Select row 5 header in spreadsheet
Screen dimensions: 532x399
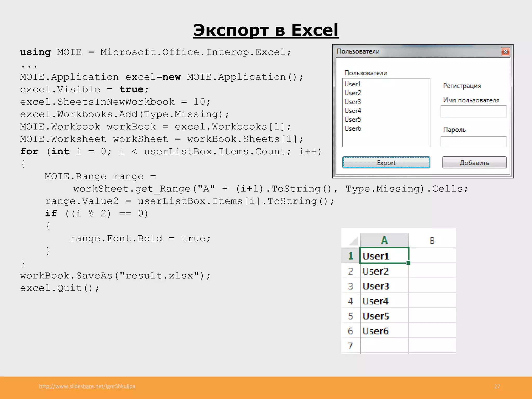pyautogui.click(x=350, y=316)
